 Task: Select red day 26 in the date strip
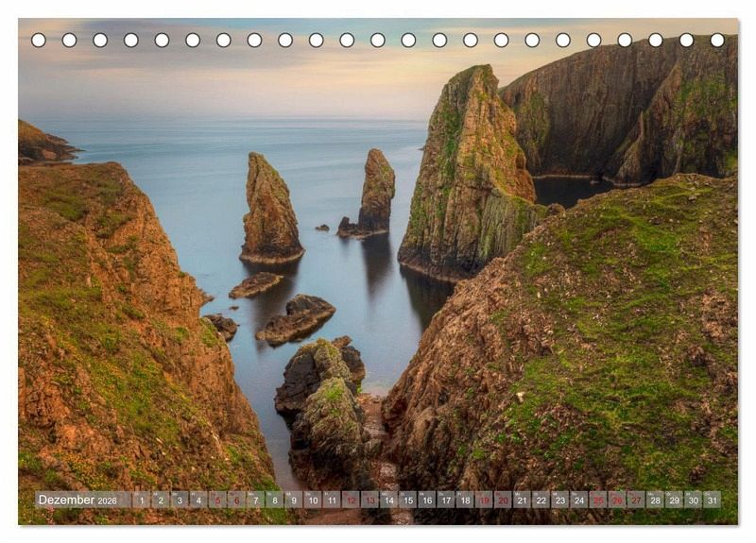[x=617, y=500]
